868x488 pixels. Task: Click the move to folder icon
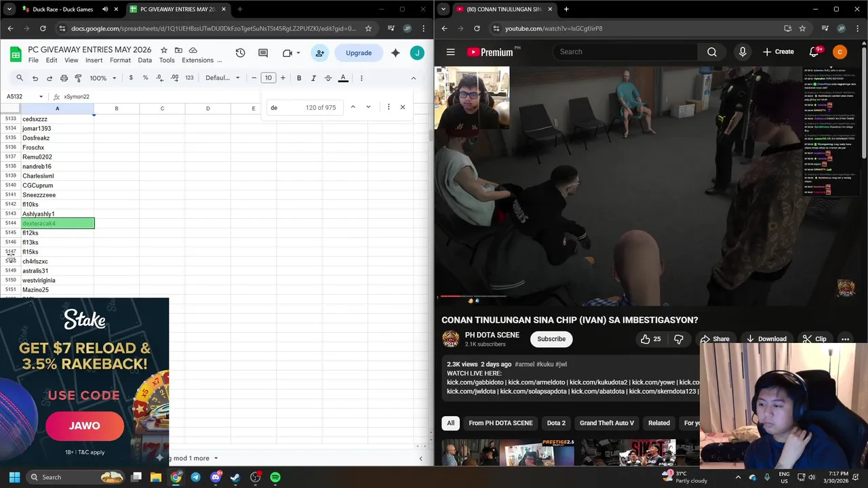178,50
